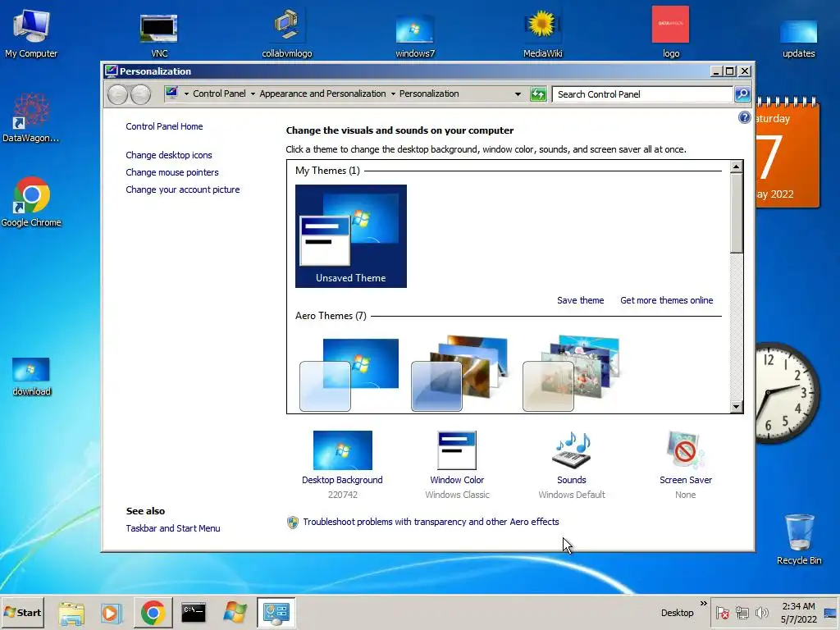Select the download image desktop icon
The image size is (840, 630).
click(31, 377)
